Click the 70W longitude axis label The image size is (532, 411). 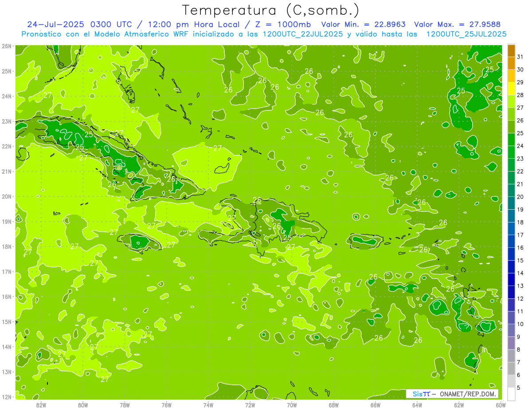coord(292,405)
